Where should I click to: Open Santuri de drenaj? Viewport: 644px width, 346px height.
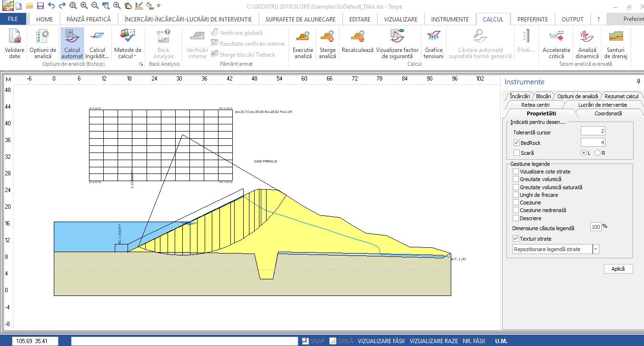(x=617, y=44)
